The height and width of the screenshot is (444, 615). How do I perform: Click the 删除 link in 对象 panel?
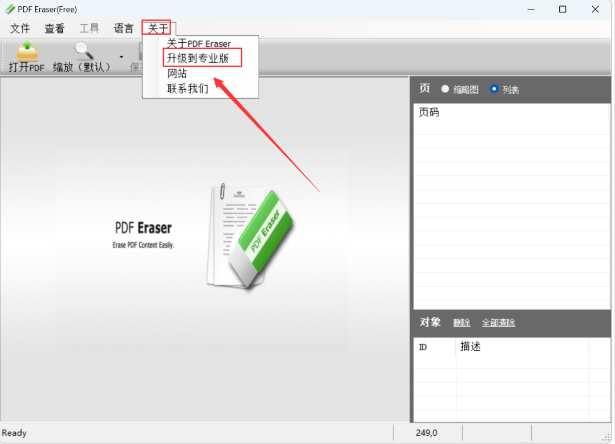(x=462, y=323)
